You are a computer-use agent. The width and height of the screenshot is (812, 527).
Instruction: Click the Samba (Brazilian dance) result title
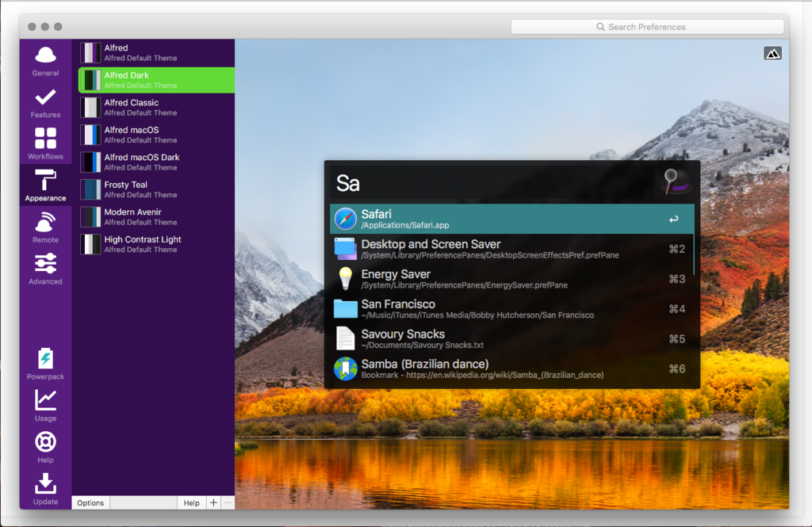(425, 364)
